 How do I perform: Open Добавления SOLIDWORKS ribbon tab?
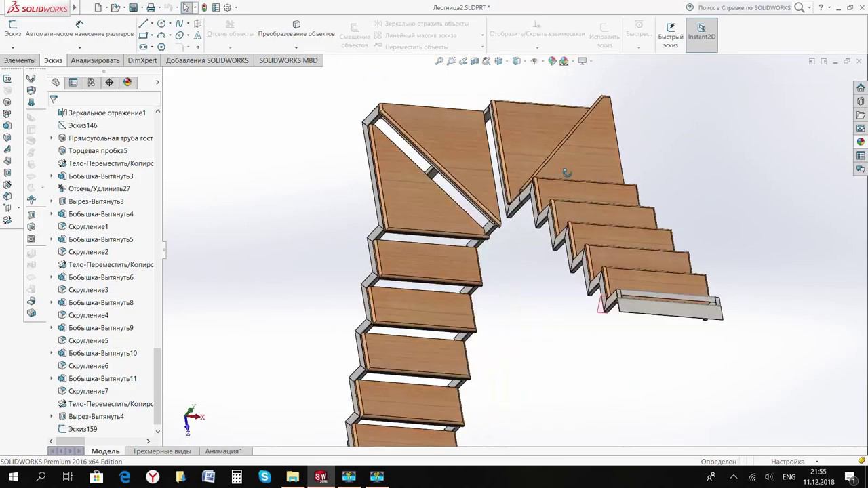tap(208, 60)
